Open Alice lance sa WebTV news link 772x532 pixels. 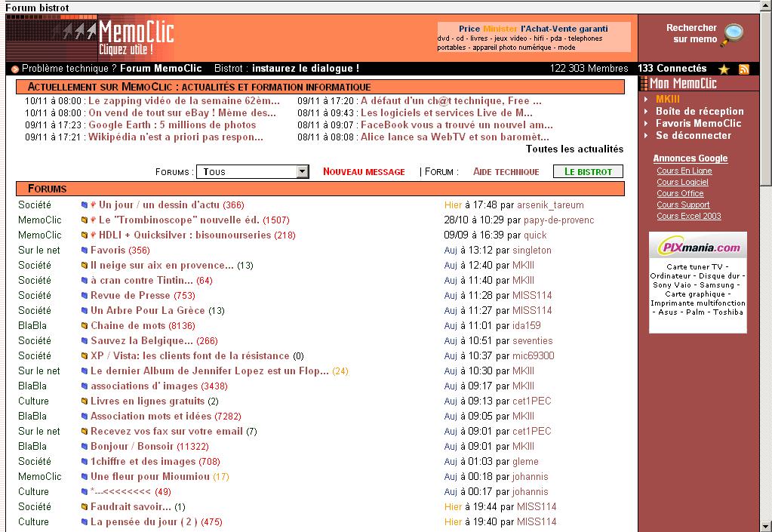(455, 137)
